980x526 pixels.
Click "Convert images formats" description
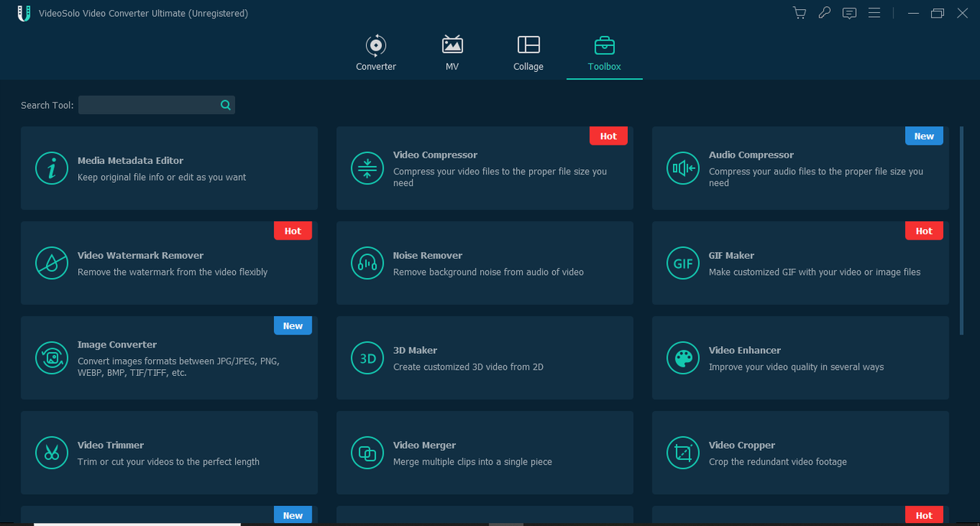tap(178, 368)
